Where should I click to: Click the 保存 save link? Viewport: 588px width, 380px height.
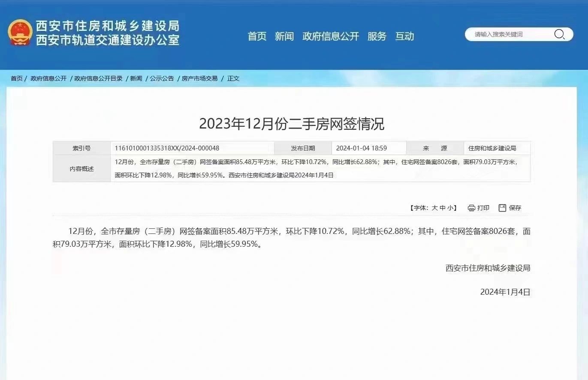515,208
